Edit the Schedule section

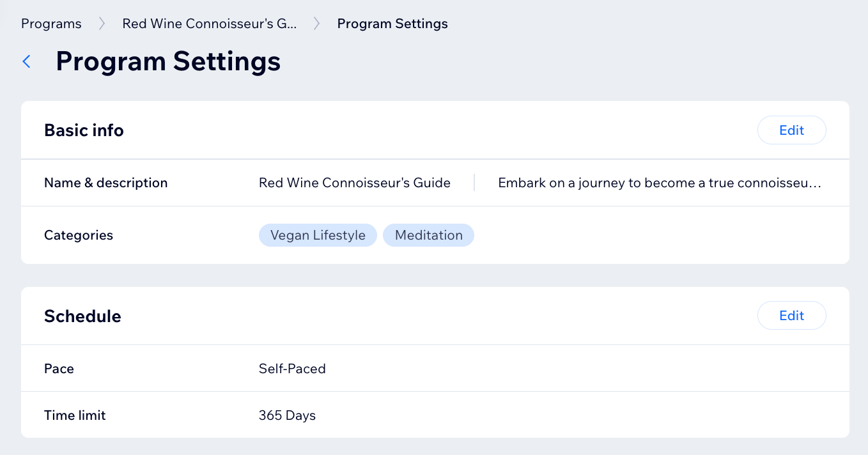(x=791, y=316)
